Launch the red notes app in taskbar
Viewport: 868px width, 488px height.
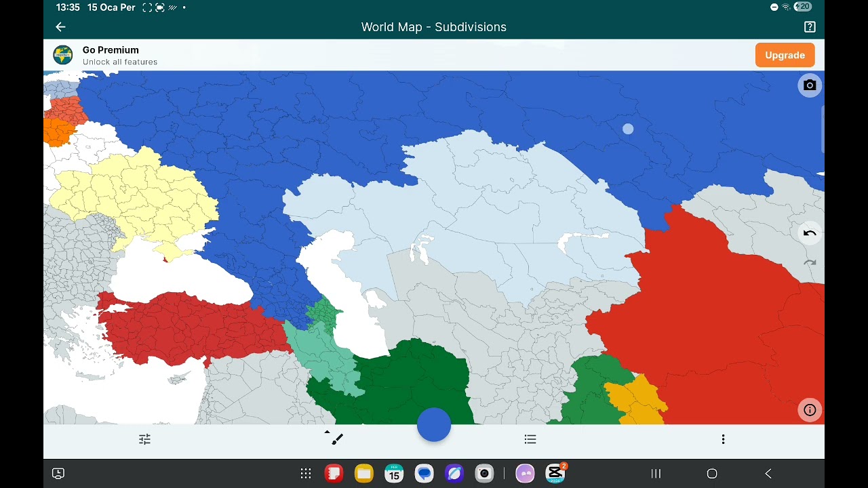[x=334, y=473]
